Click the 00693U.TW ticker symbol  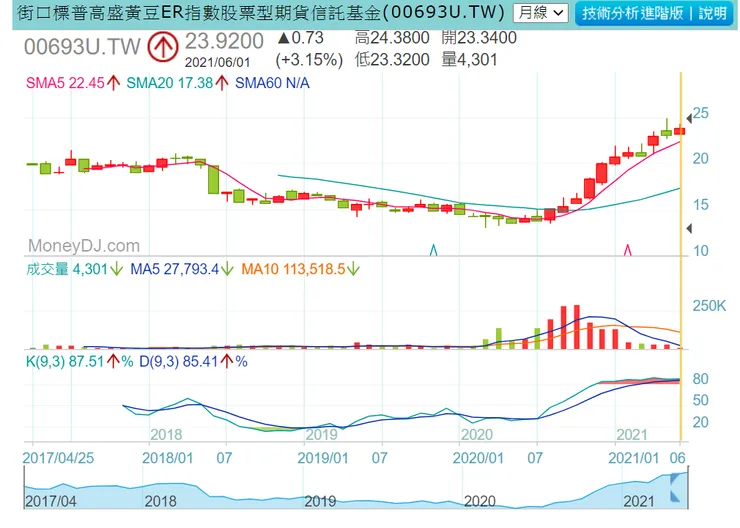point(82,47)
